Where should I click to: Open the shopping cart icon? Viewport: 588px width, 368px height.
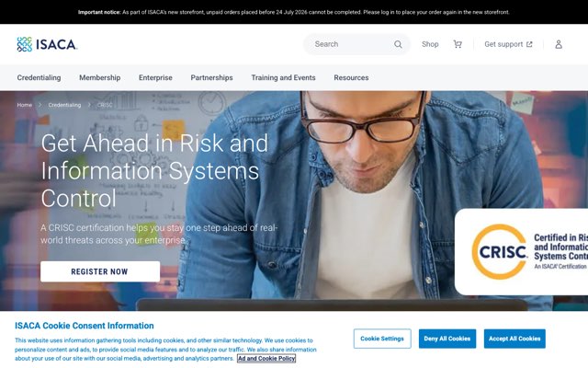click(x=458, y=44)
